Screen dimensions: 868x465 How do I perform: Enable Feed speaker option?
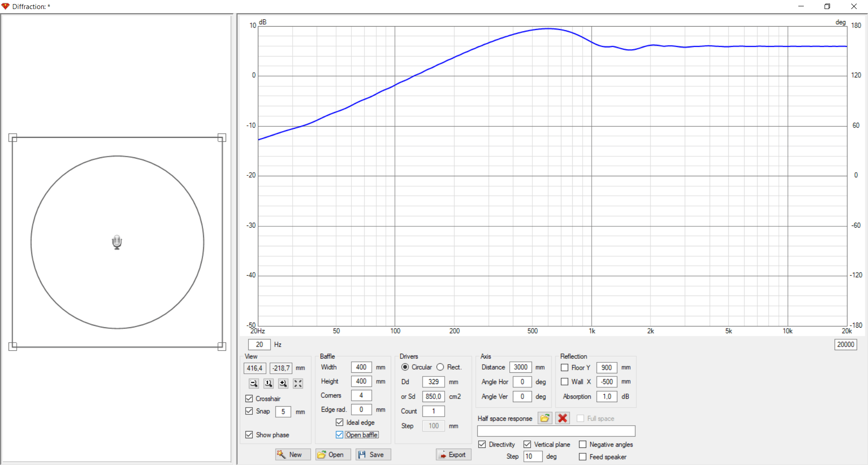(x=583, y=457)
